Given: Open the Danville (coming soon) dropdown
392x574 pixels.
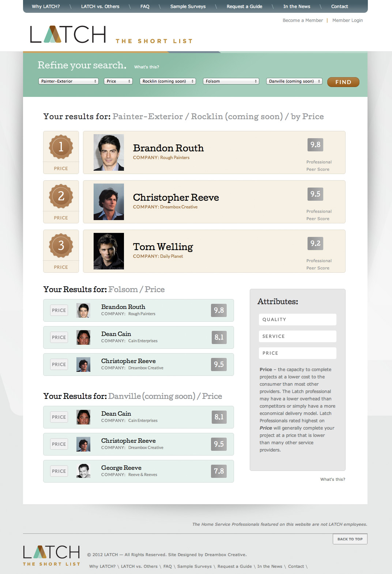Looking at the screenshot, I should point(294,81).
